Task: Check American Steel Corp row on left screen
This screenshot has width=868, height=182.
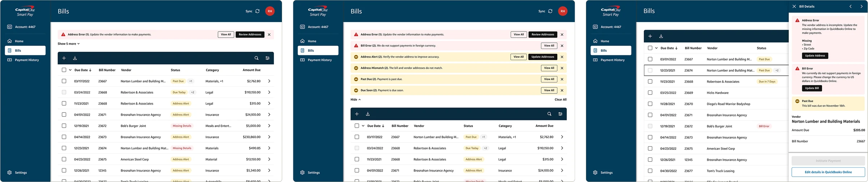Action: click(x=64, y=159)
